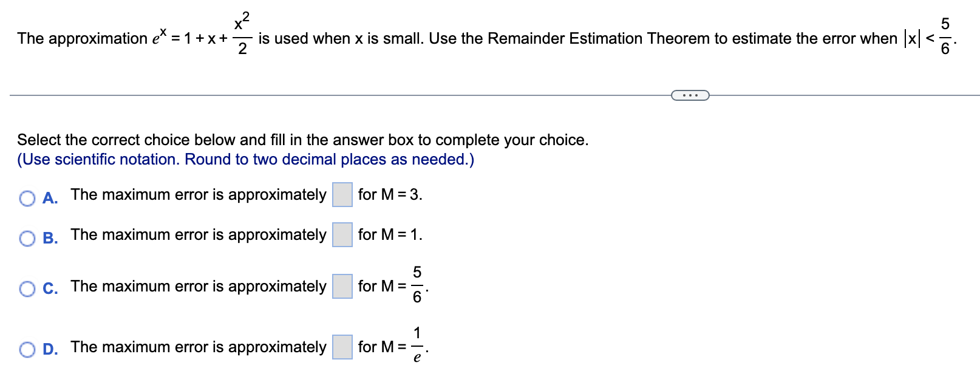Click the 'Select the correct choice below' instruction

(303, 140)
